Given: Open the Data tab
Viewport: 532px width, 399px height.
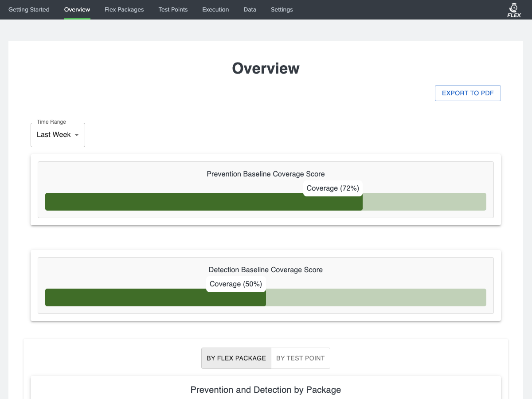Looking at the screenshot, I should 250,9.
